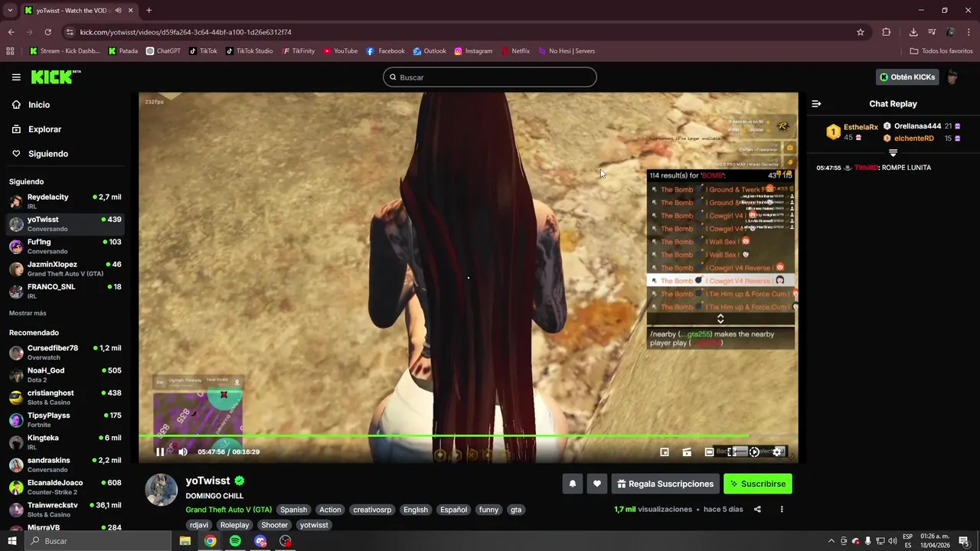
Task: Open the YouTube bookmark
Action: (340, 51)
